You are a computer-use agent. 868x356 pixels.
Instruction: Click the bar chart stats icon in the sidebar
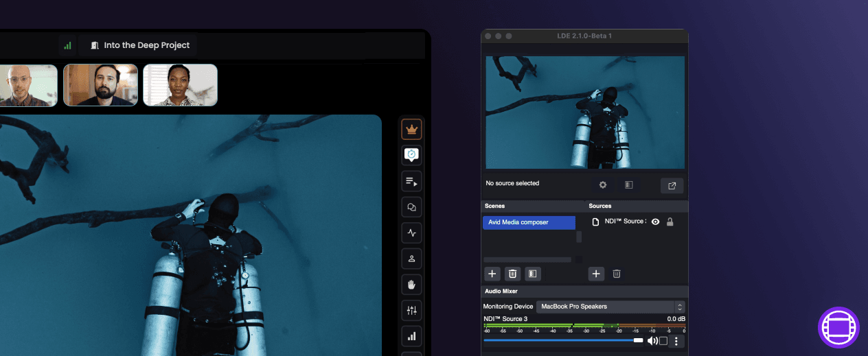411,336
